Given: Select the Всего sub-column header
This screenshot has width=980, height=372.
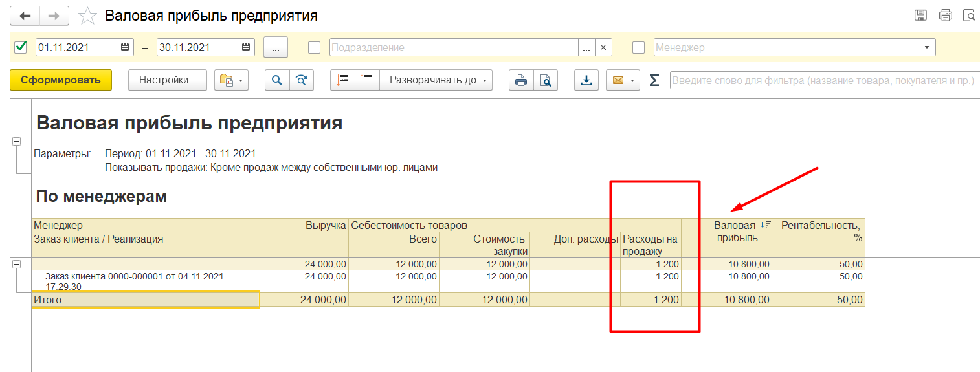Looking at the screenshot, I should point(394,245).
